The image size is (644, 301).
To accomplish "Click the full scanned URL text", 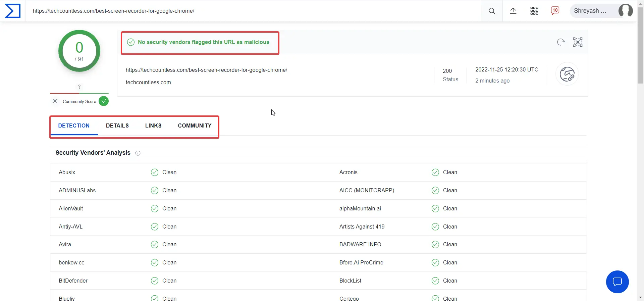I will click(x=206, y=70).
